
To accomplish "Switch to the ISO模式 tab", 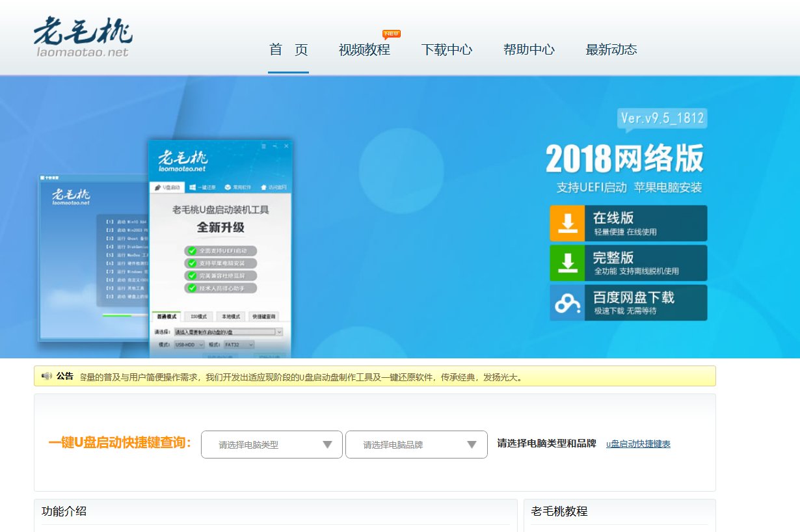I will pyautogui.click(x=198, y=316).
